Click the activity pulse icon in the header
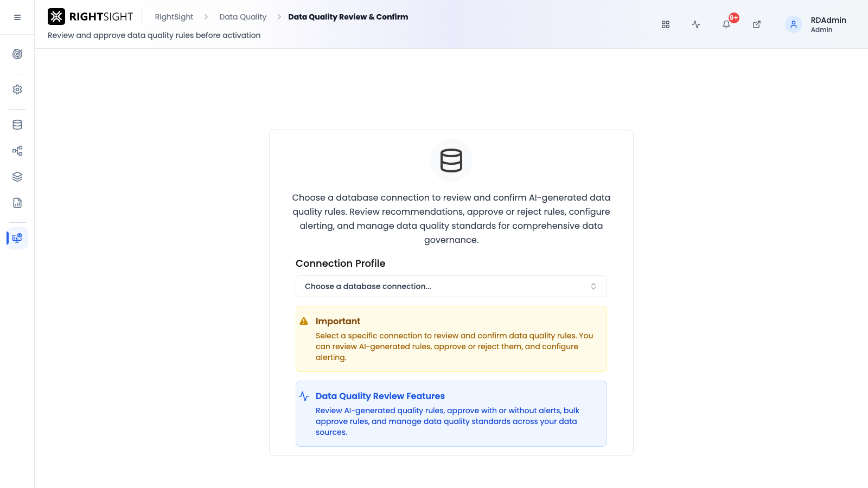This screenshot has height=488, width=868. pyautogui.click(x=696, y=24)
